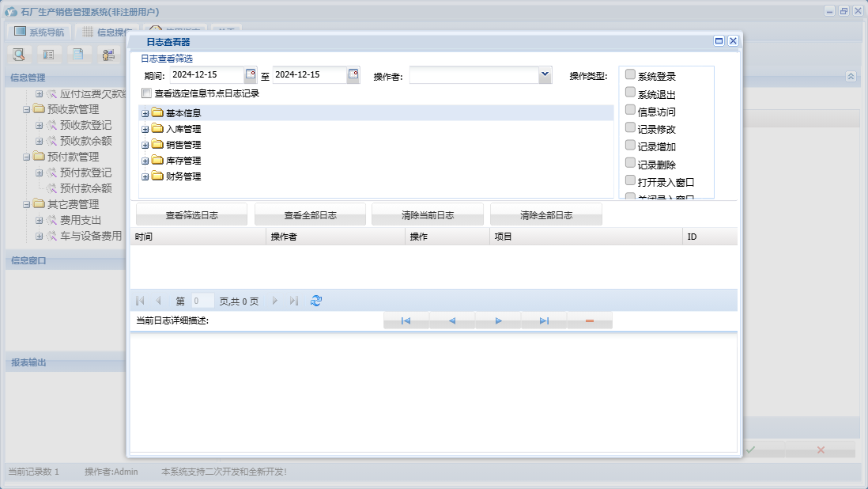Close the 日志查看器 dialog

point(733,41)
